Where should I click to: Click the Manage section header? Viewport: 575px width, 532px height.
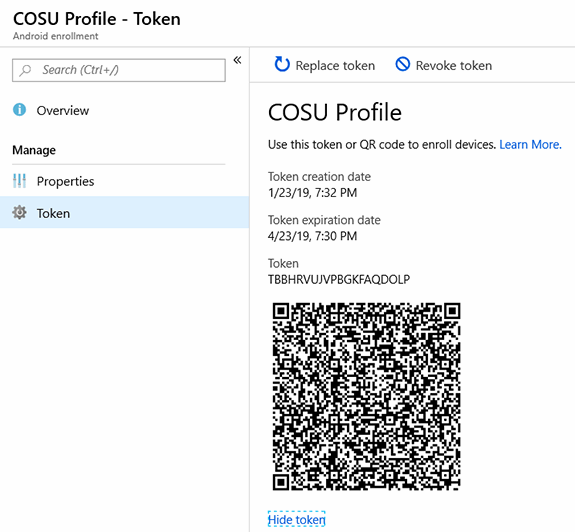click(34, 150)
